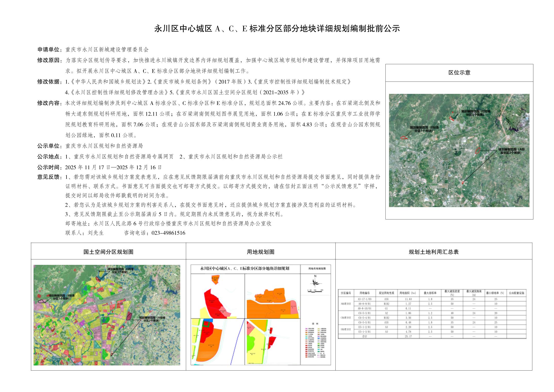554x392 pixels.
Task: Click the 规划土地利用汇总表 header
Action: [x=434, y=252]
